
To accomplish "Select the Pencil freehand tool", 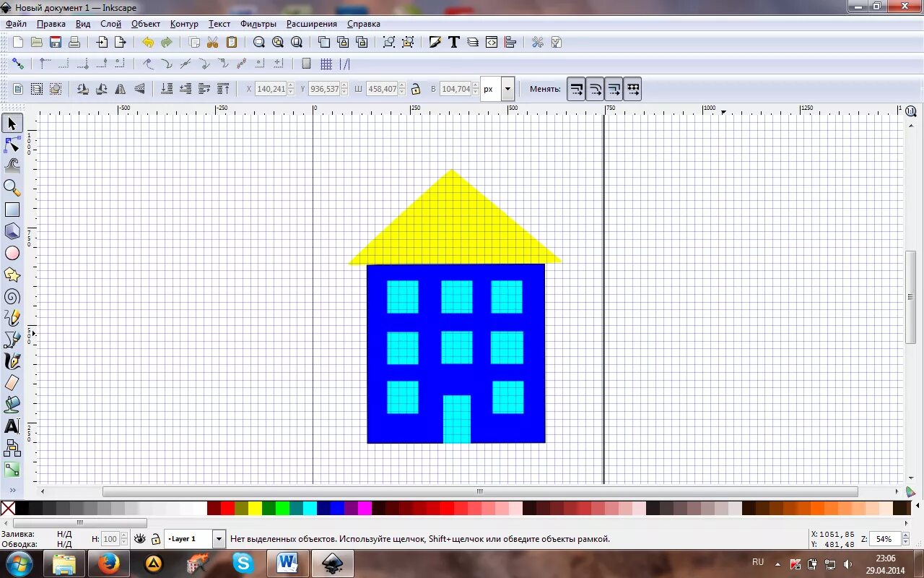I will pos(12,318).
